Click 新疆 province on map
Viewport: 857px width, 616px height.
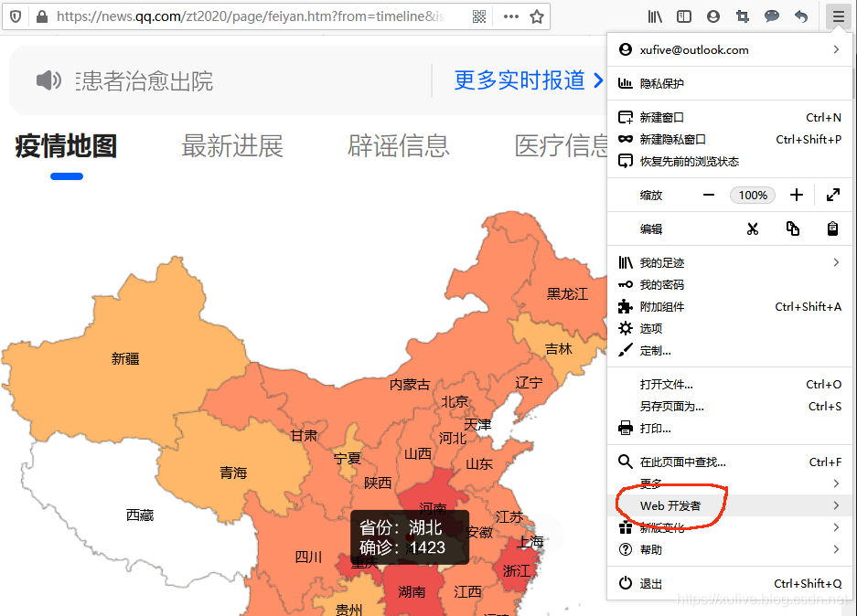click(x=125, y=359)
